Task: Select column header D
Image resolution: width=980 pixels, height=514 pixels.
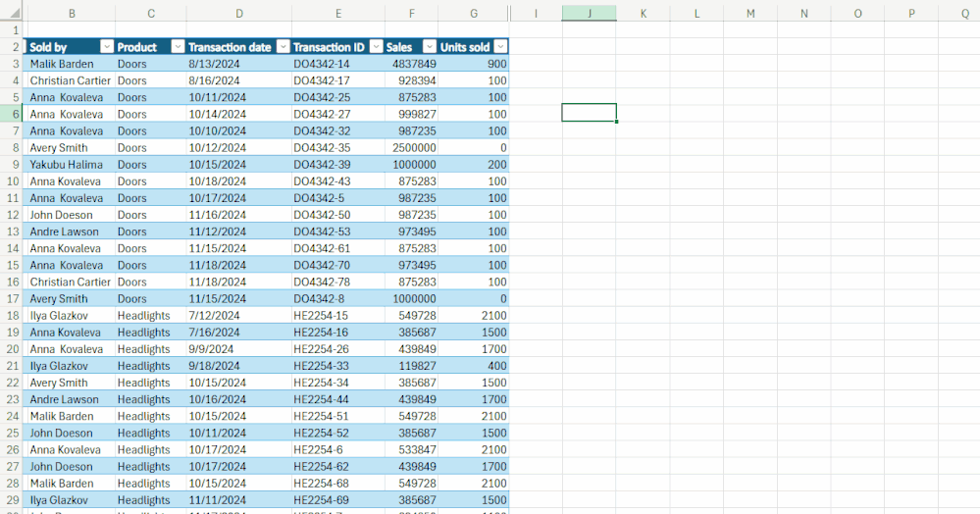Action: 238,13
